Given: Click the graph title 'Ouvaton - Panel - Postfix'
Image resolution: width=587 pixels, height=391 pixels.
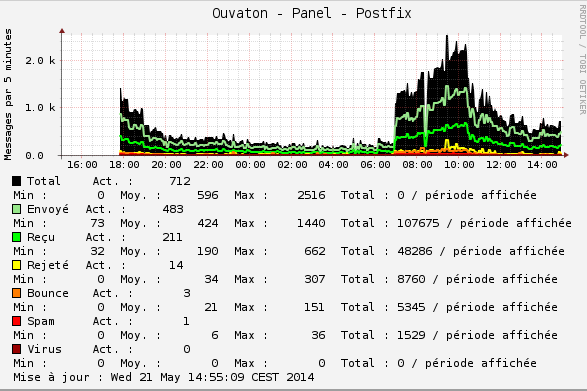Looking at the screenshot, I should (x=311, y=13).
